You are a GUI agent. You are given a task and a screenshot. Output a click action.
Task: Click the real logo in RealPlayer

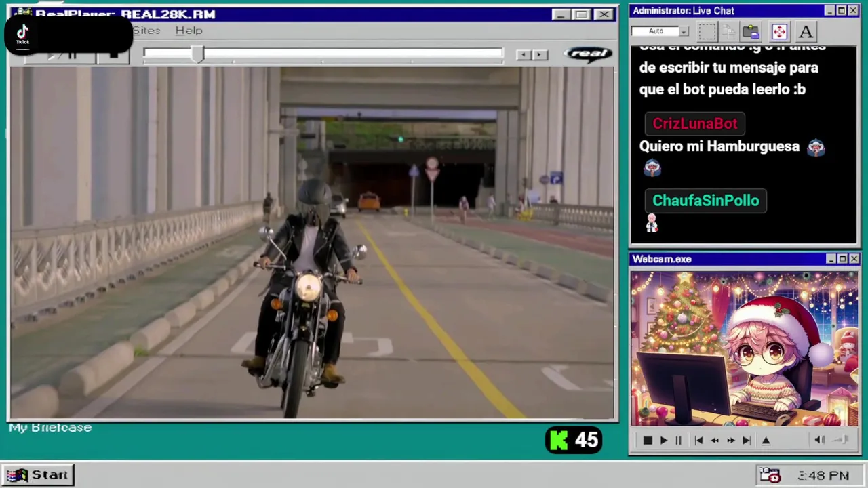pos(588,54)
